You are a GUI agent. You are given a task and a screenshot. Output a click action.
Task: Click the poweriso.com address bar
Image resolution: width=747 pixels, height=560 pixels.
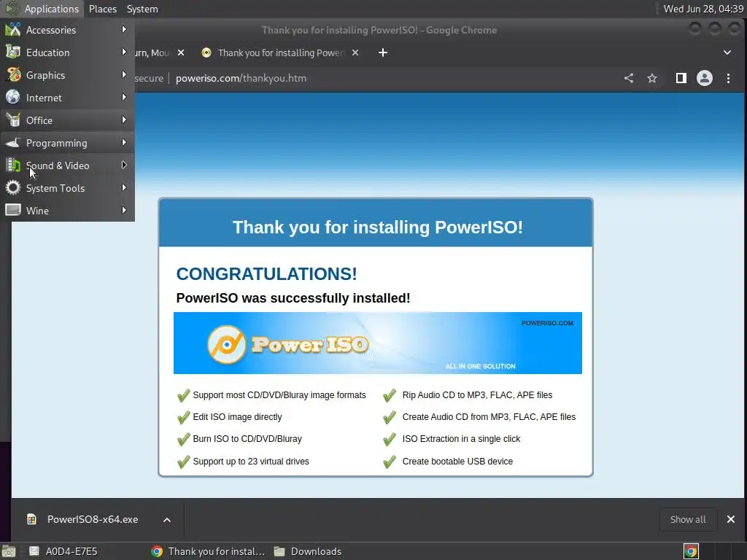(241, 79)
